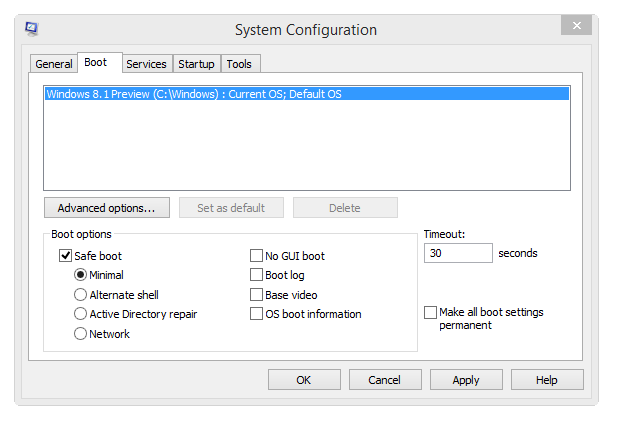Switch to the General tab

tap(54, 64)
